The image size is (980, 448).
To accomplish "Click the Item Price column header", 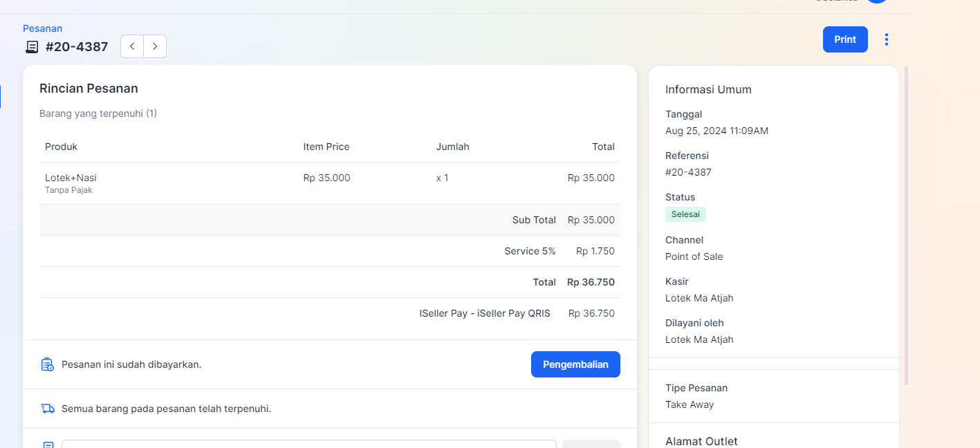I will point(326,147).
